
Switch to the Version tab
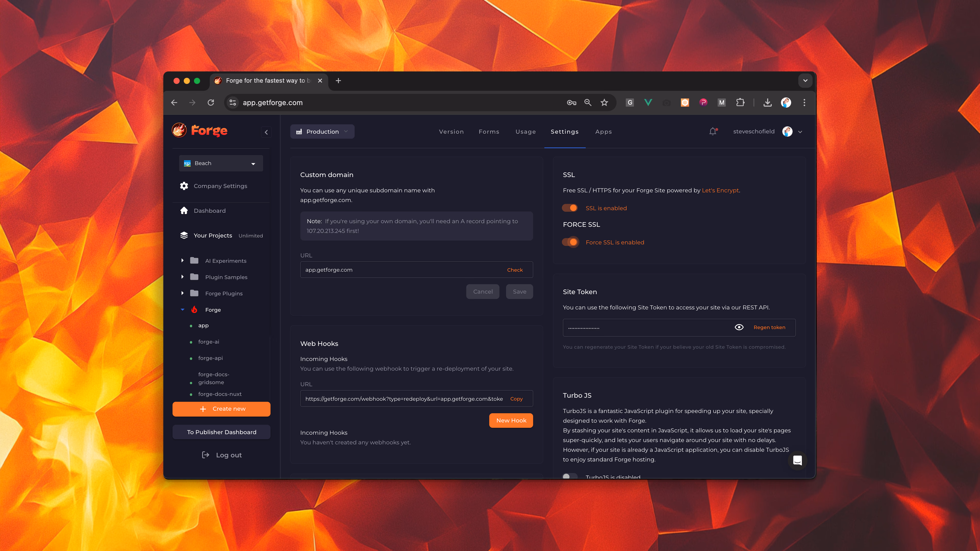(x=451, y=132)
